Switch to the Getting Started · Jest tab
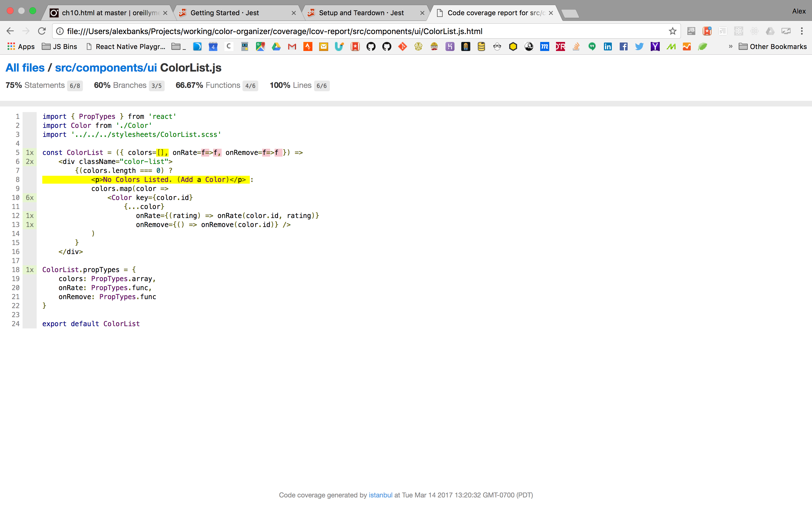812x507 pixels. [225, 13]
